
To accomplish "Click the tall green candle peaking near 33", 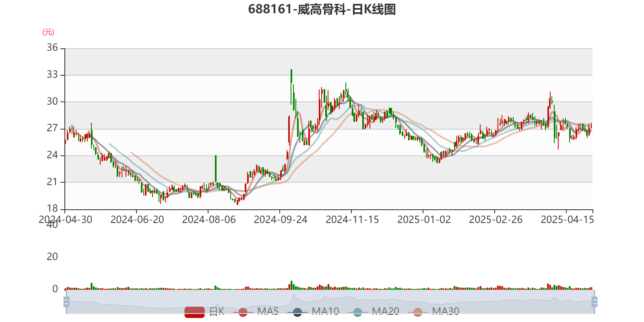I will pyautogui.click(x=291, y=87).
